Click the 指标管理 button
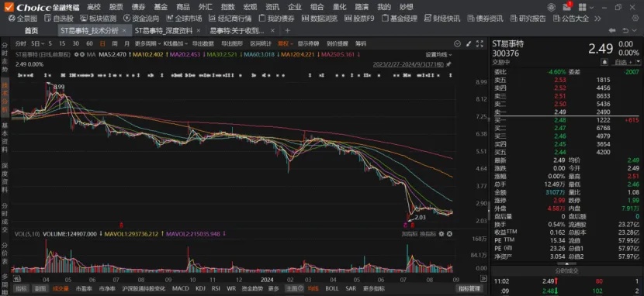Viewport: 644px width, 296px height. point(469,288)
